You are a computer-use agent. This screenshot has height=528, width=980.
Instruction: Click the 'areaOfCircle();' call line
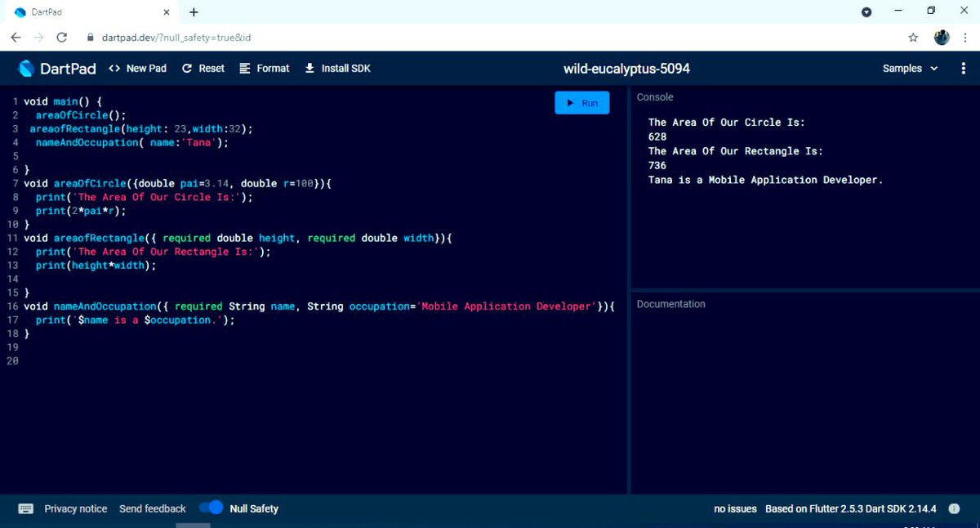(x=81, y=115)
